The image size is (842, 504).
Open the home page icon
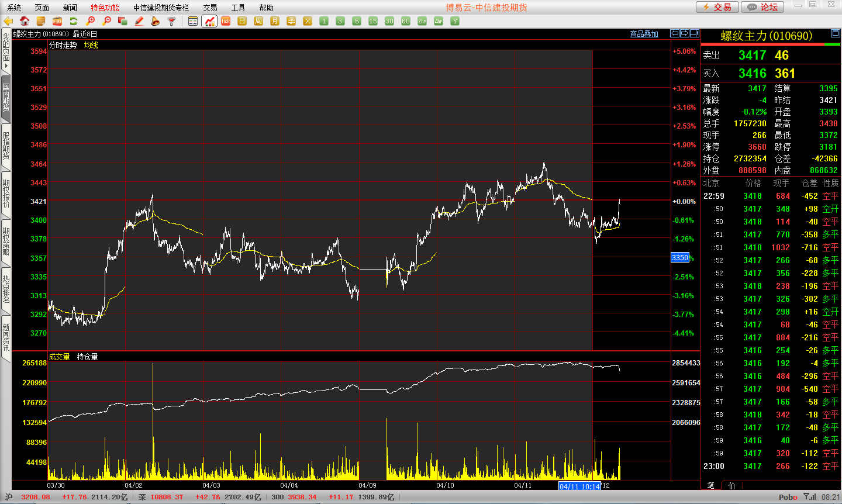[25, 21]
